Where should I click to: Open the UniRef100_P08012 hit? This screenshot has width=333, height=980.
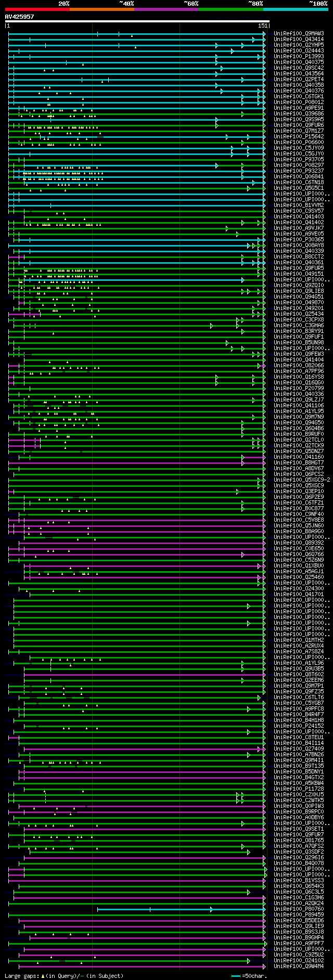[299, 102]
